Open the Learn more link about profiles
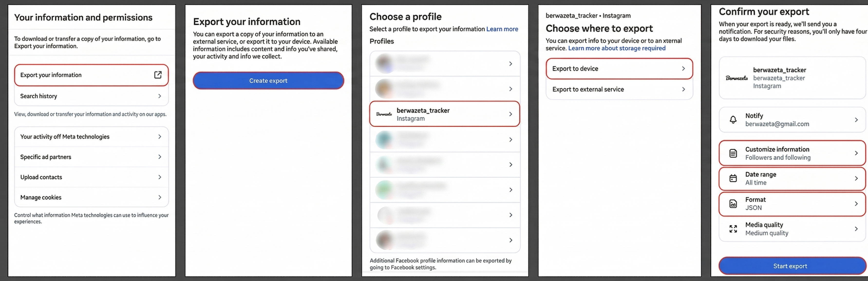The height and width of the screenshot is (281, 868). 502,29
